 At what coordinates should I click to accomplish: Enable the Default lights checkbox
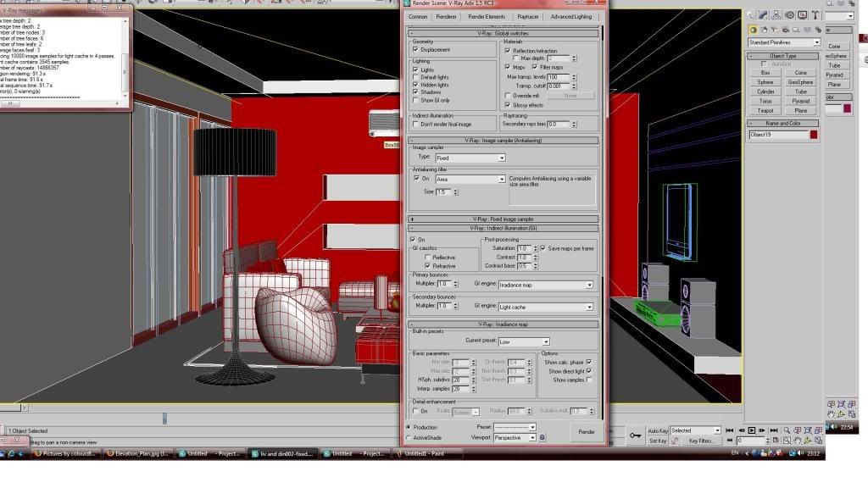(x=415, y=77)
